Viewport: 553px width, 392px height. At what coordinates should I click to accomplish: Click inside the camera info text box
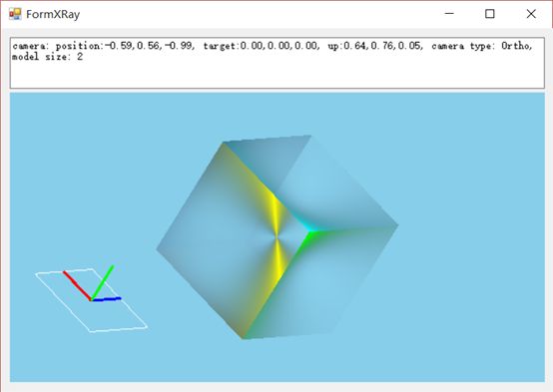coord(277,63)
